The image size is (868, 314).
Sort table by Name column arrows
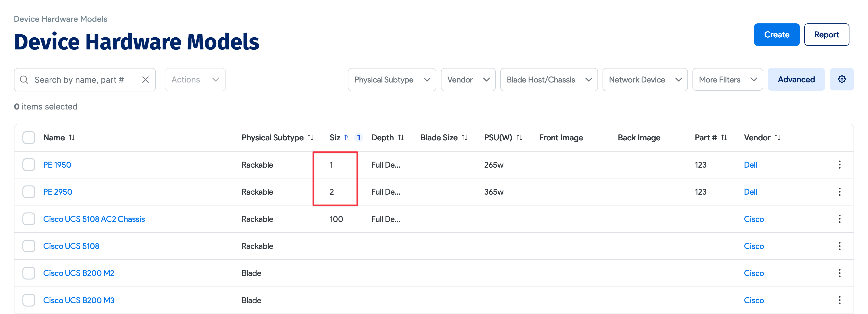[x=72, y=138]
